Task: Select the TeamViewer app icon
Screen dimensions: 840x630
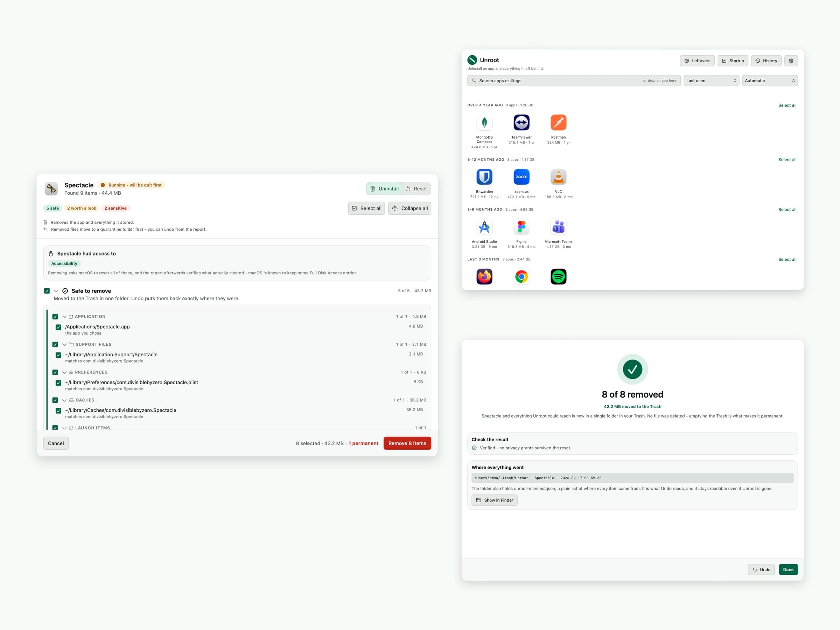Action: coord(521,122)
